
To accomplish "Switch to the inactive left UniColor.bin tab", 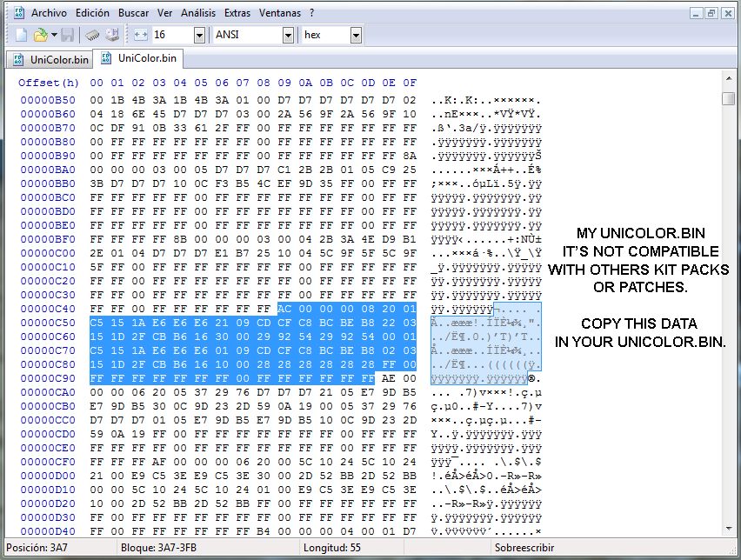I will coord(50,59).
